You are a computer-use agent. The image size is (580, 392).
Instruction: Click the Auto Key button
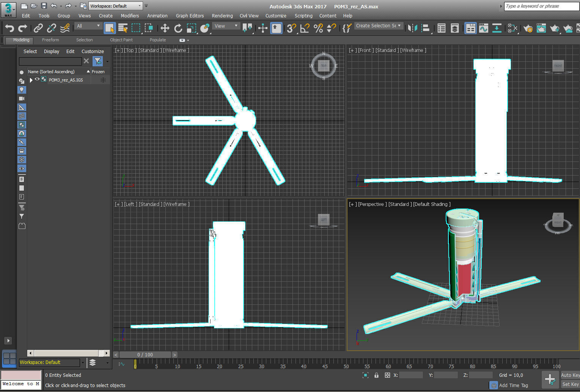click(570, 375)
